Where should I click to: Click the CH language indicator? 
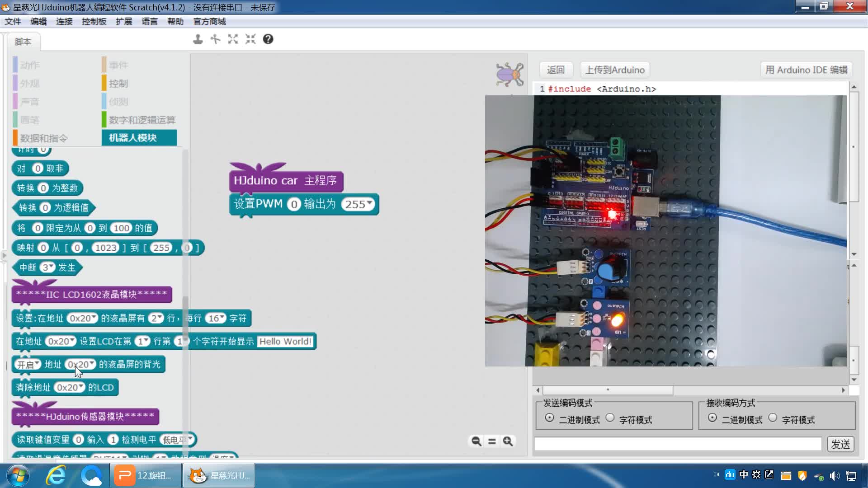pyautogui.click(x=716, y=475)
